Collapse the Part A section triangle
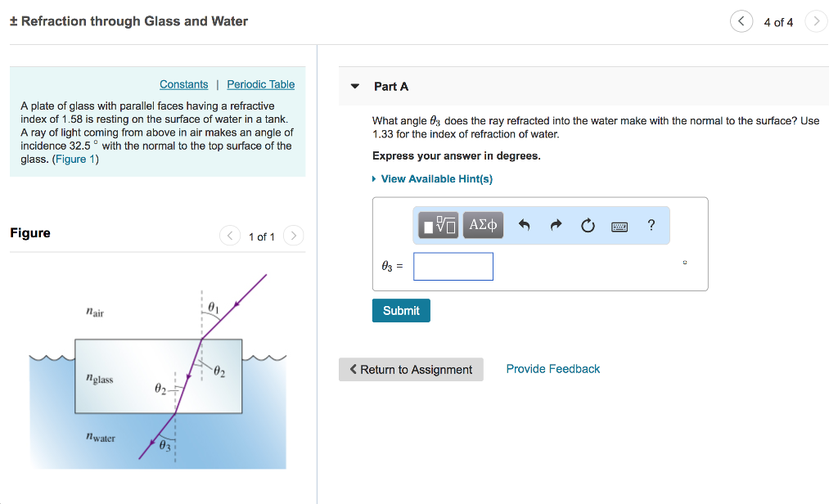The height and width of the screenshot is (504, 838). pyautogui.click(x=354, y=86)
